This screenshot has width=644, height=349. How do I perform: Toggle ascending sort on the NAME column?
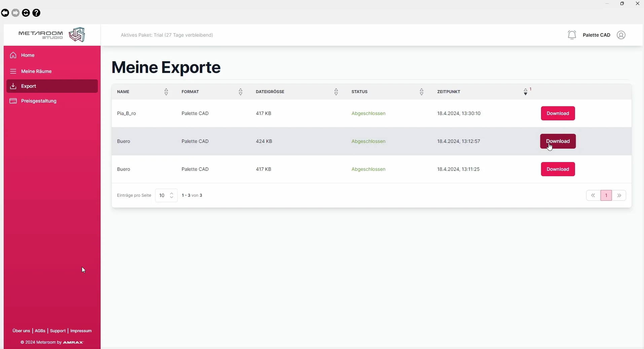[x=166, y=90]
